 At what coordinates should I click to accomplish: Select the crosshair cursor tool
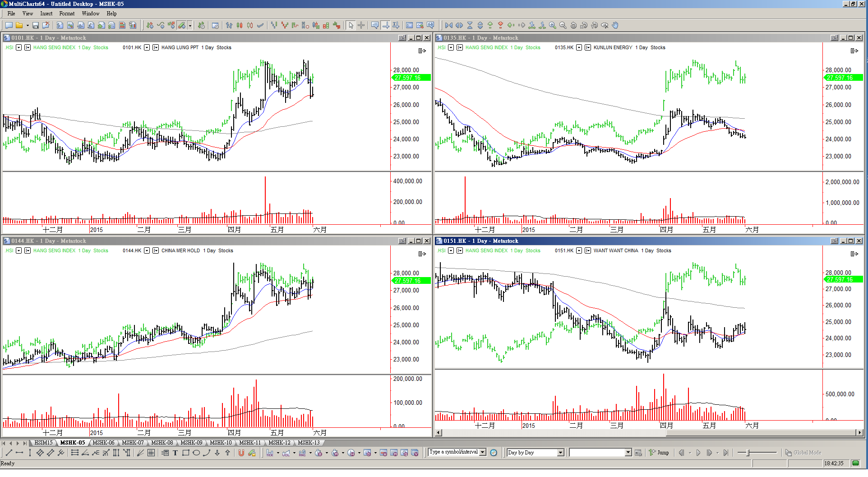coord(361,26)
